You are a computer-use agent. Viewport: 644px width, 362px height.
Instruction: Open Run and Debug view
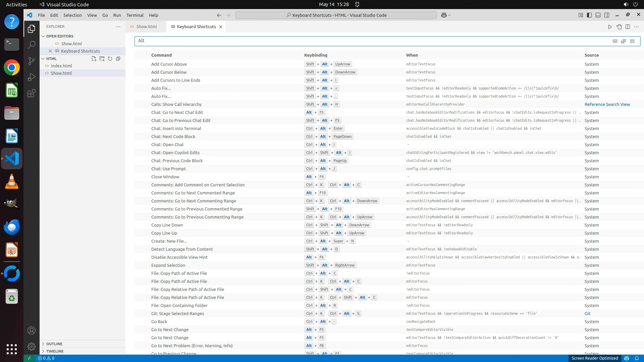click(x=32, y=77)
